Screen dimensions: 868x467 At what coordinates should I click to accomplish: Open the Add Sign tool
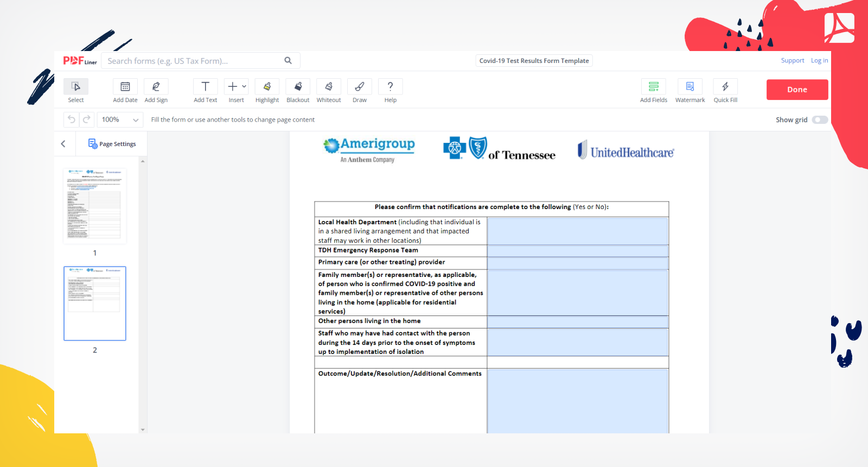click(x=156, y=91)
